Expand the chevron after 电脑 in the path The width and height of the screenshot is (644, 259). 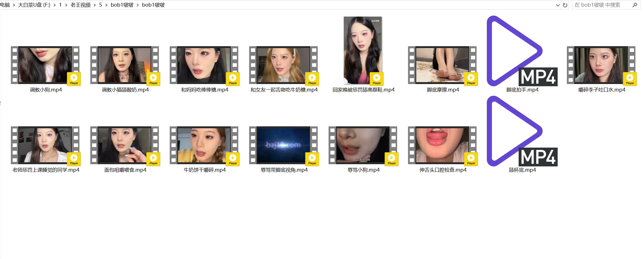click(14, 5)
